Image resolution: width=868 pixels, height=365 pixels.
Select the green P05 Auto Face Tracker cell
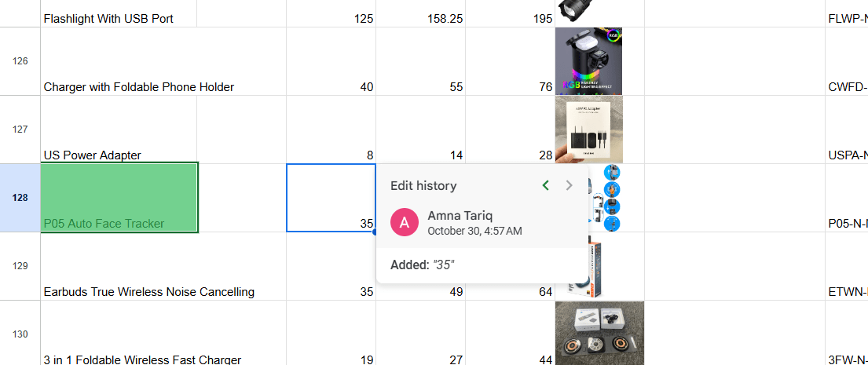point(119,198)
